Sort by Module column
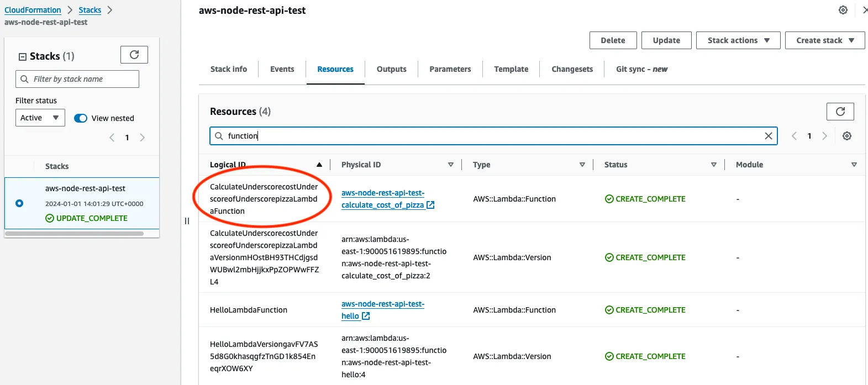Screen dimensions: 868x385 pyautogui.click(x=854, y=165)
